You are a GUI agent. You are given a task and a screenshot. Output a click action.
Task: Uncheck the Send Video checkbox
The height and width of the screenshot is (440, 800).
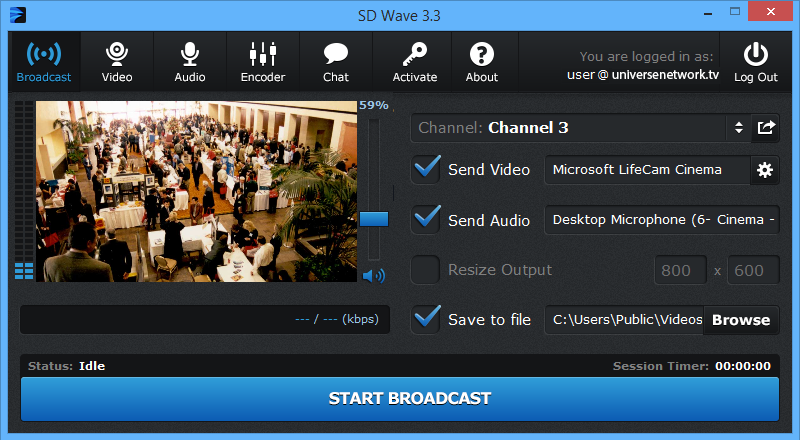426,169
